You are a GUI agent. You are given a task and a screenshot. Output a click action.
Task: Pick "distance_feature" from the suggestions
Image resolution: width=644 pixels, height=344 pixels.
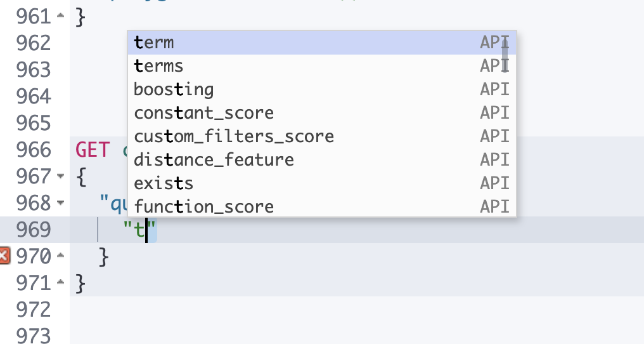pos(214,159)
